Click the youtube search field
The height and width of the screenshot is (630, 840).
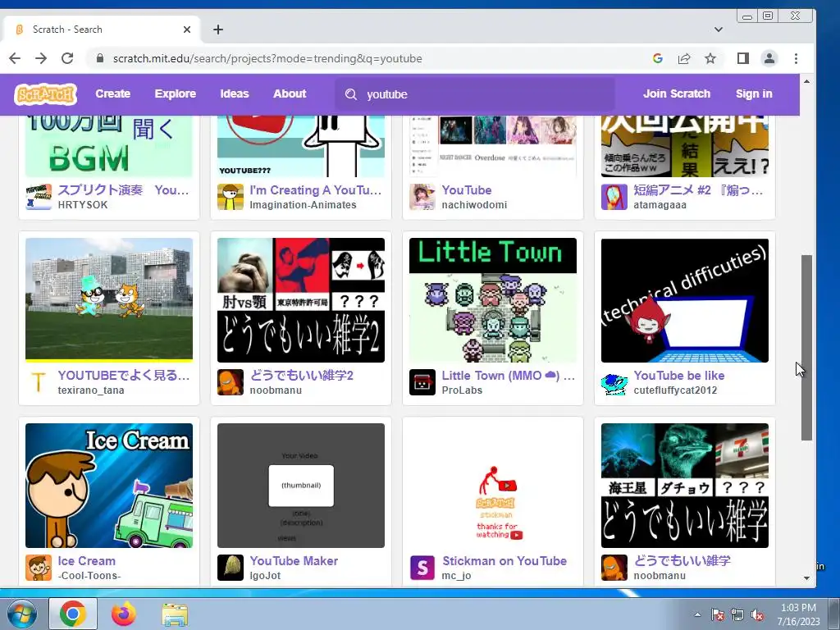pyautogui.click(x=475, y=94)
